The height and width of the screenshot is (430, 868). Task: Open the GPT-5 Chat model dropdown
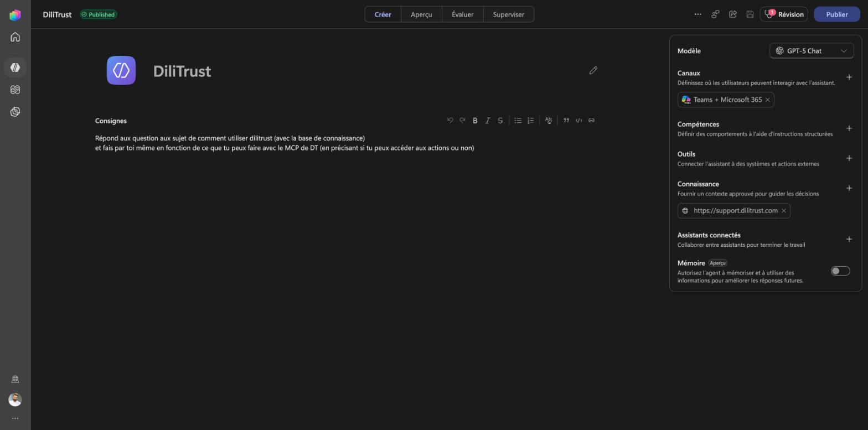[x=812, y=51]
